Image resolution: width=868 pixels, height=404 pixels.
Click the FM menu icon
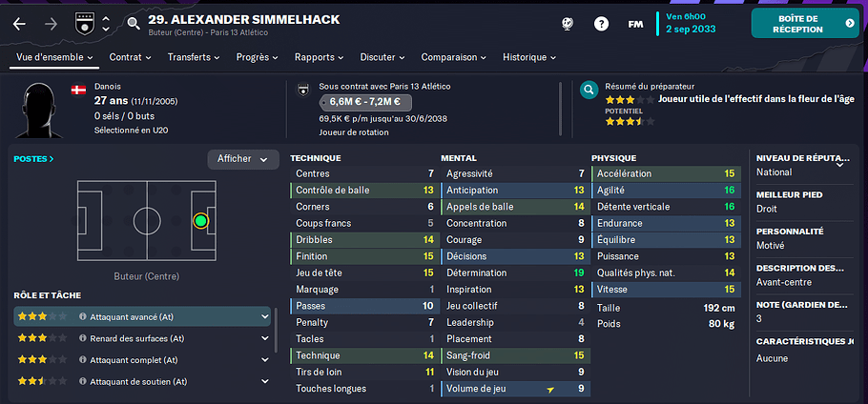[x=635, y=25]
